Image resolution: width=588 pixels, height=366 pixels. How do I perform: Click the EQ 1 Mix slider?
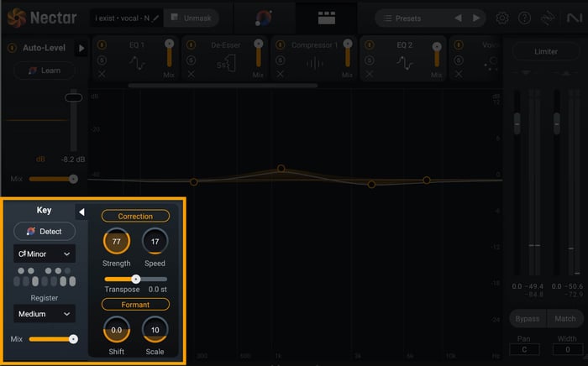point(170,54)
